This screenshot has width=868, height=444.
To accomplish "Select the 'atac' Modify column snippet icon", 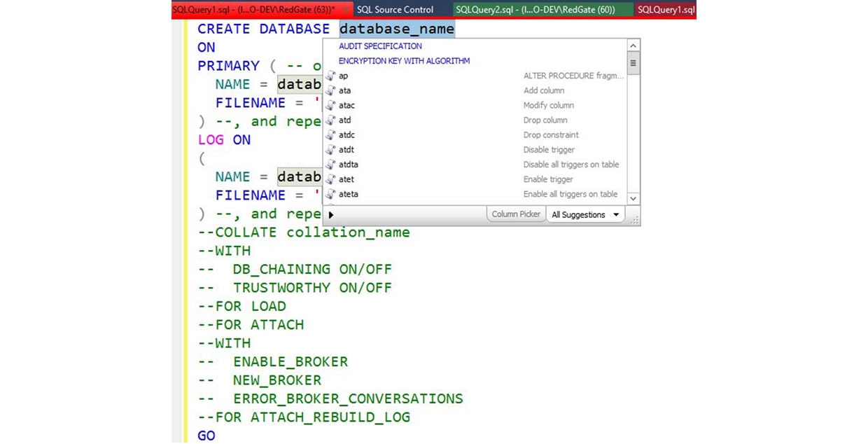I will coord(331,105).
